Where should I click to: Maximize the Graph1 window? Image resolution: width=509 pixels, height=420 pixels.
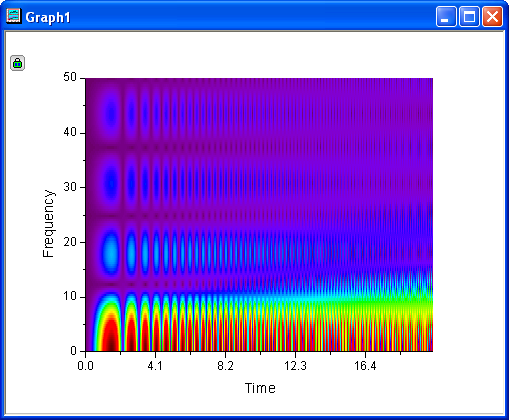pos(469,16)
